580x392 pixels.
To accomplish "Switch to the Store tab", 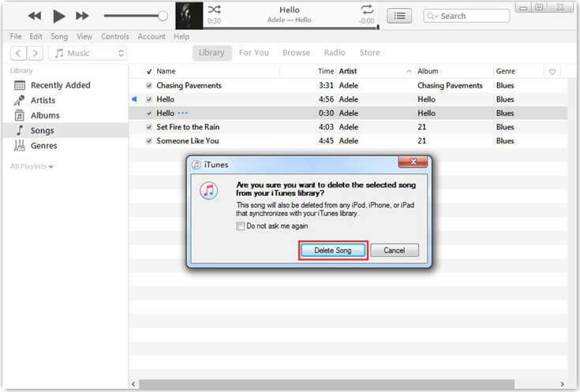I will [x=369, y=53].
